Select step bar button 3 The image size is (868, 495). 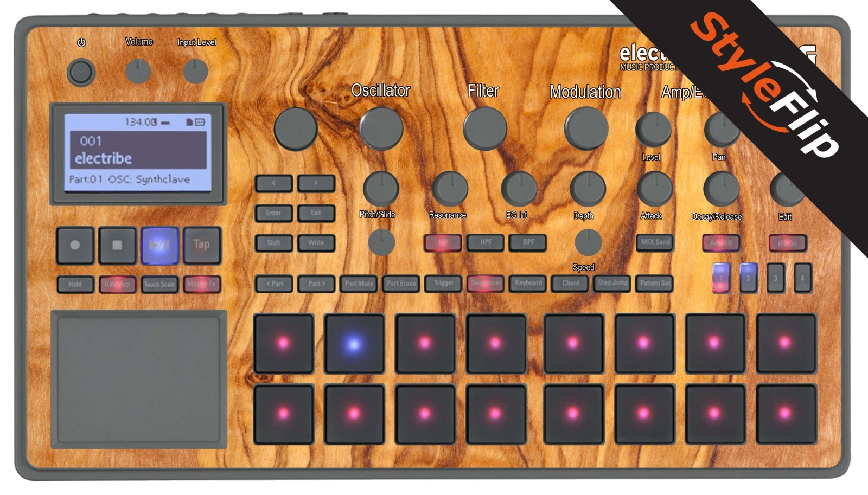tap(775, 278)
